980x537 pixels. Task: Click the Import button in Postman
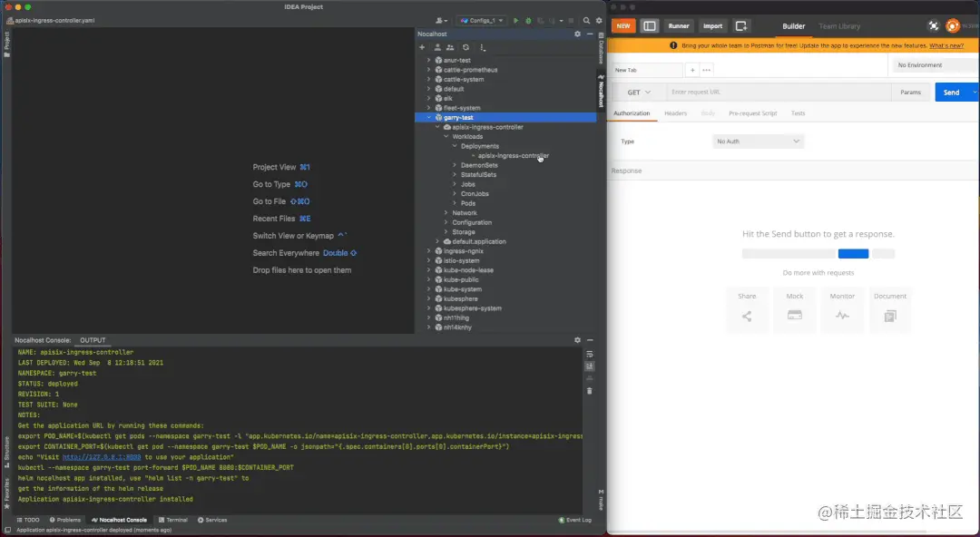point(712,25)
